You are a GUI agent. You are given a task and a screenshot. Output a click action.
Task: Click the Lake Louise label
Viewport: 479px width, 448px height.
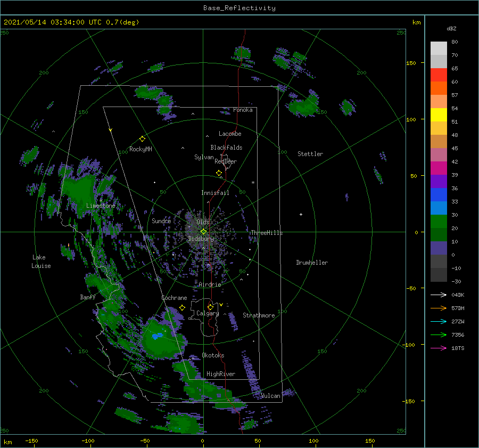(41, 262)
